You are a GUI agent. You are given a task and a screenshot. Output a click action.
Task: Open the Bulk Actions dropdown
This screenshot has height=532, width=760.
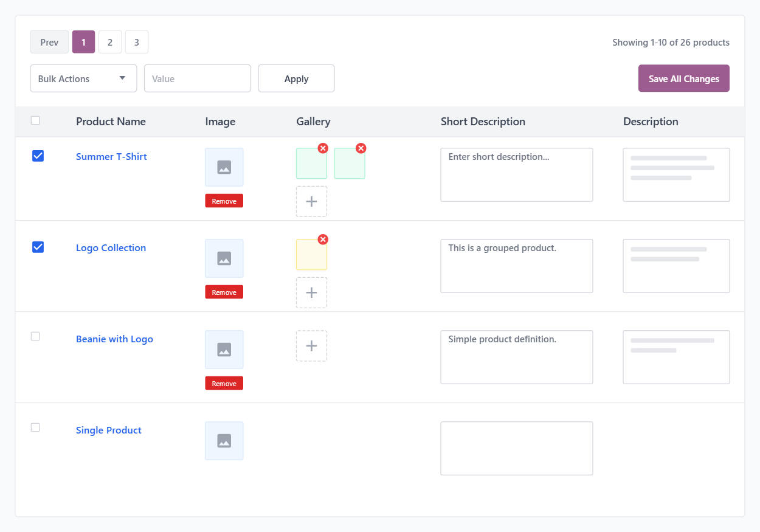pyautogui.click(x=83, y=78)
